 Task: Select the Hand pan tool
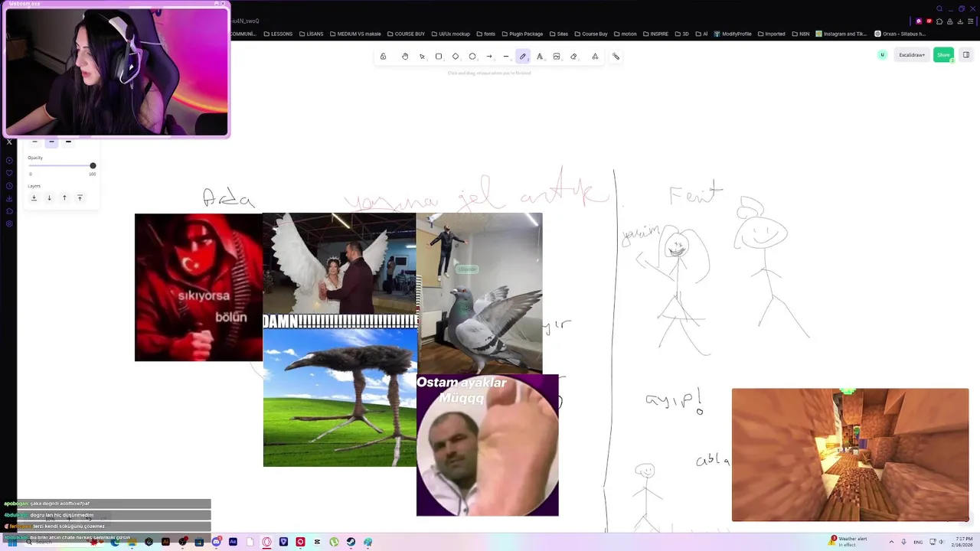tap(405, 56)
